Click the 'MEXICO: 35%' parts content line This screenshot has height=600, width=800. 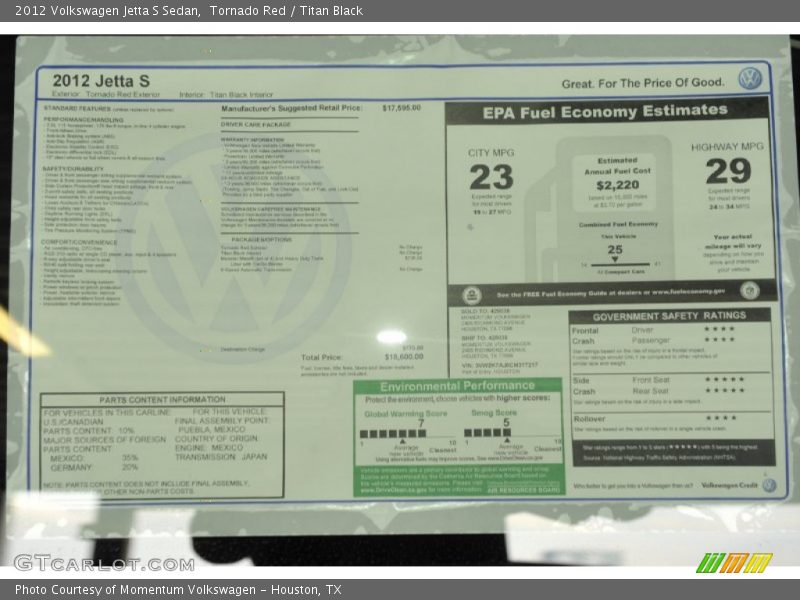click(x=94, y=458)
